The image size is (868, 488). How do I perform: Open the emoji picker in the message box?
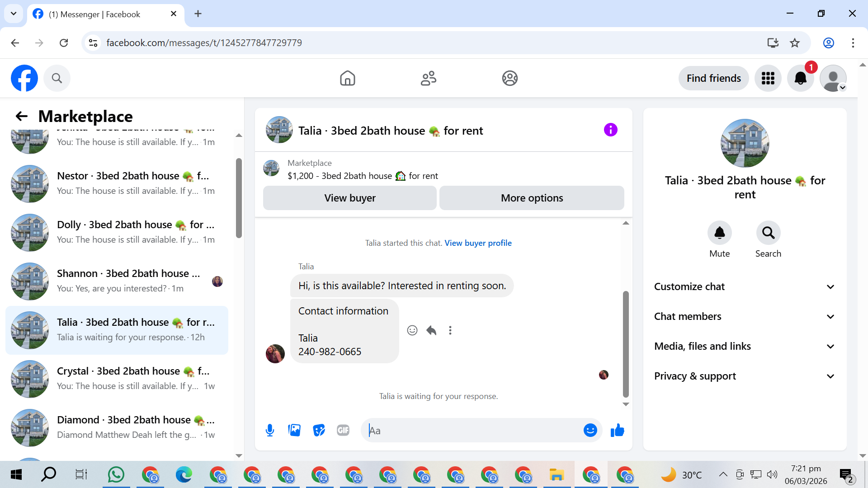tap(590, 430)
